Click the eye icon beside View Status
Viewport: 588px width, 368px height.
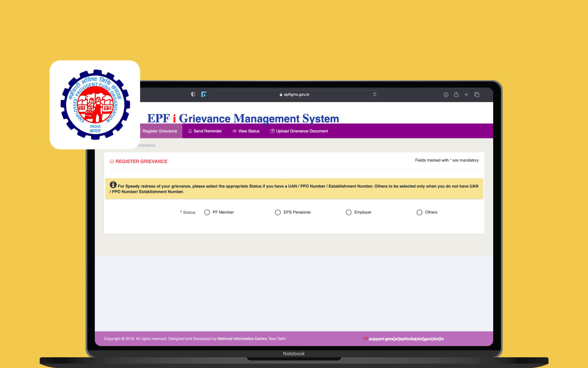tap(234, 131)
